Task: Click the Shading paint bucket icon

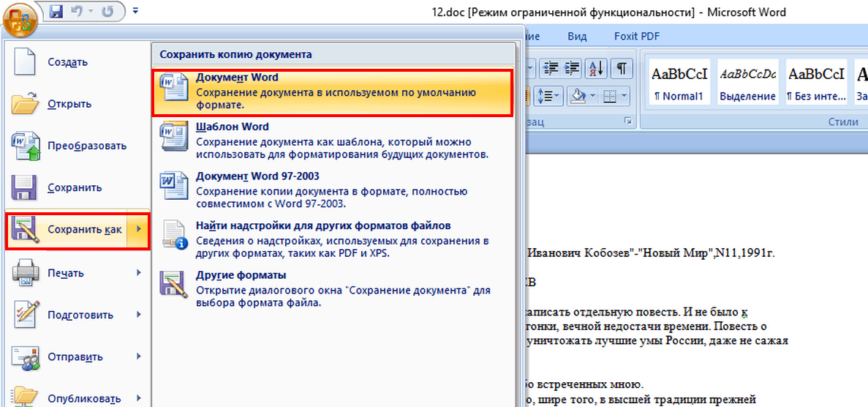Action: coord(579,97)
